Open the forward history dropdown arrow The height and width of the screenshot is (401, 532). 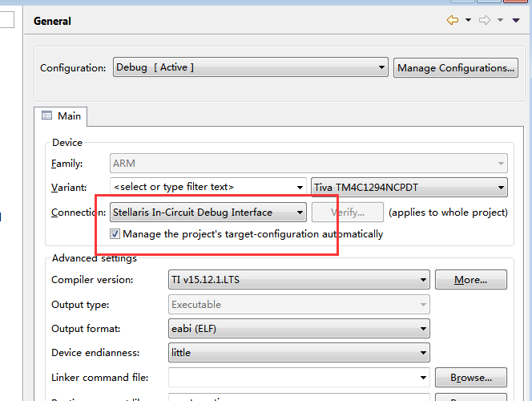click(500, 21)
